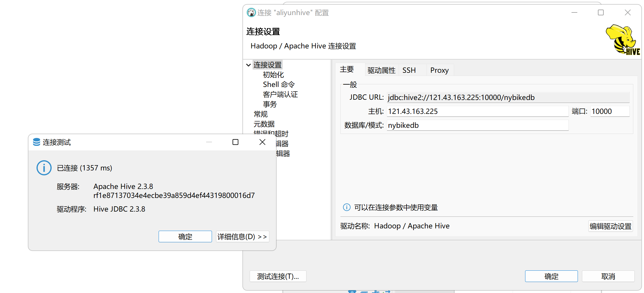
Task: Click the server hash rf1e87137034e4ecbe39a859d4ef44319800016d7
Action: 174,195
